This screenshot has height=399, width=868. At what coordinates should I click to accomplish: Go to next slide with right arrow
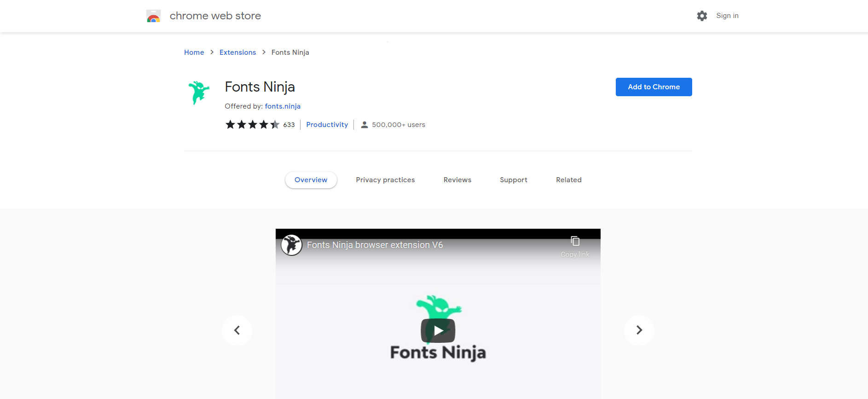pos(639,330)
